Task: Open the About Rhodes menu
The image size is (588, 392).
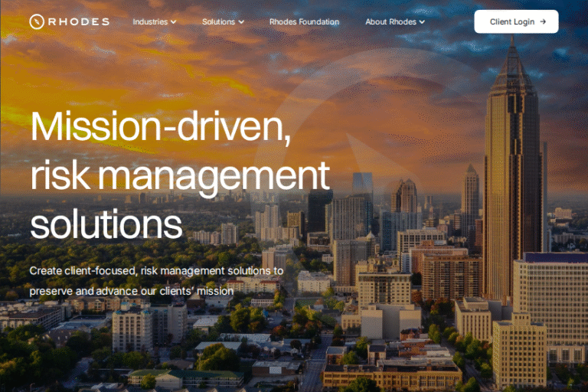Action: pyautogui.click(x=390, y=21)
